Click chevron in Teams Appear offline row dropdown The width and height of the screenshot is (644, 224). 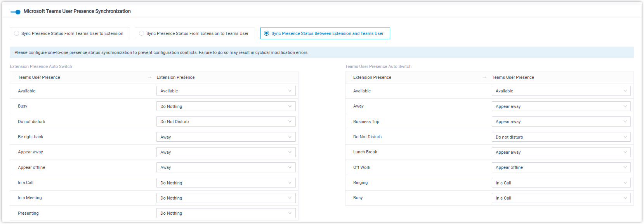[290, 167]
